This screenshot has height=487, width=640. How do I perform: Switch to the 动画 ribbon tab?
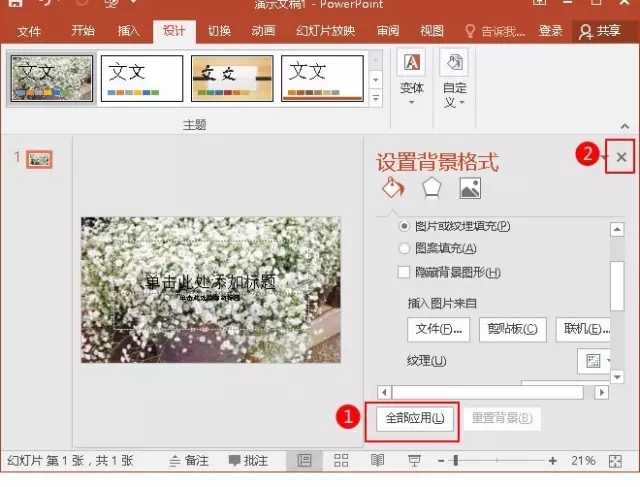tap(263, 31)
